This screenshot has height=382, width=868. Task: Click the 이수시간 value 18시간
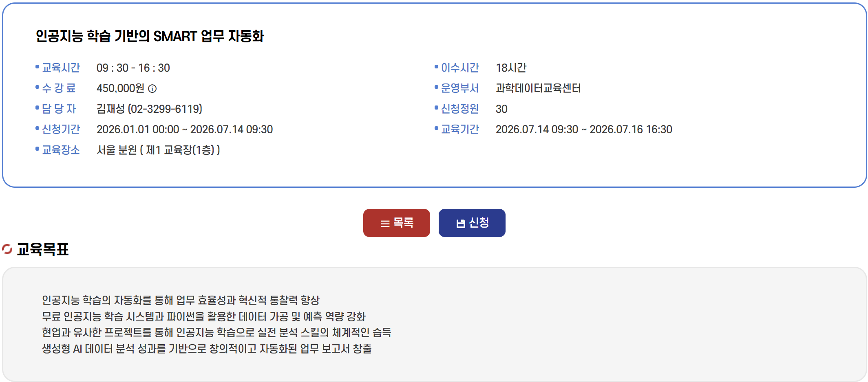point(511,68)
